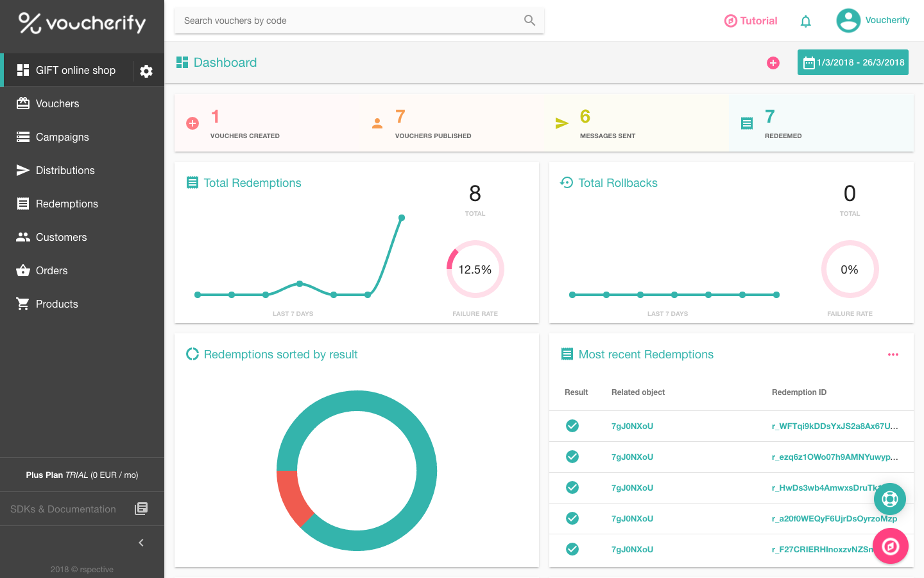924x578 pixels.
Task: Open the Tutorial menu item
Action: point(751,21)
